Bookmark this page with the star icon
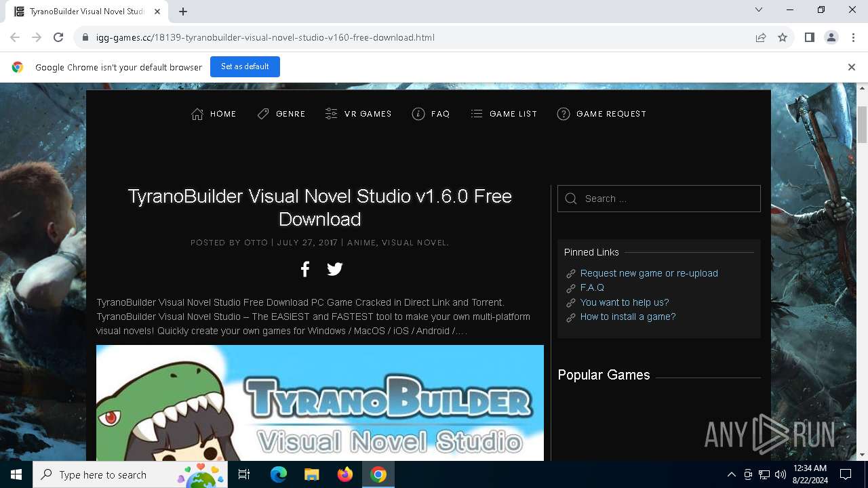 click(x=783, y=37)
